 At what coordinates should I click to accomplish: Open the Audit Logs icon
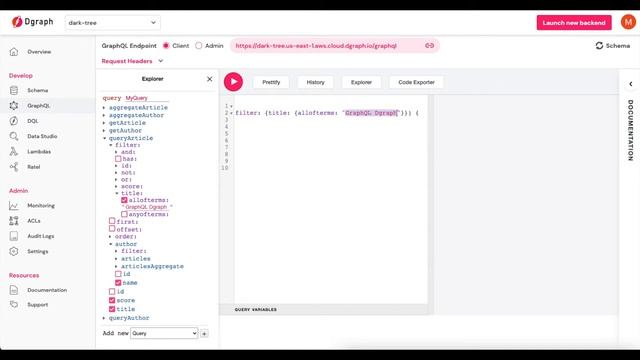pos(14,236)
